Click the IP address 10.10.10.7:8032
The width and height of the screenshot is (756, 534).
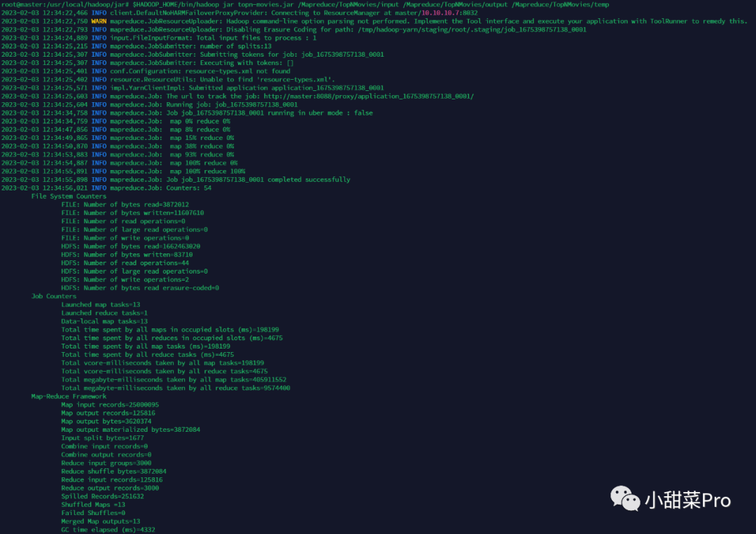[x=449, y=13]
